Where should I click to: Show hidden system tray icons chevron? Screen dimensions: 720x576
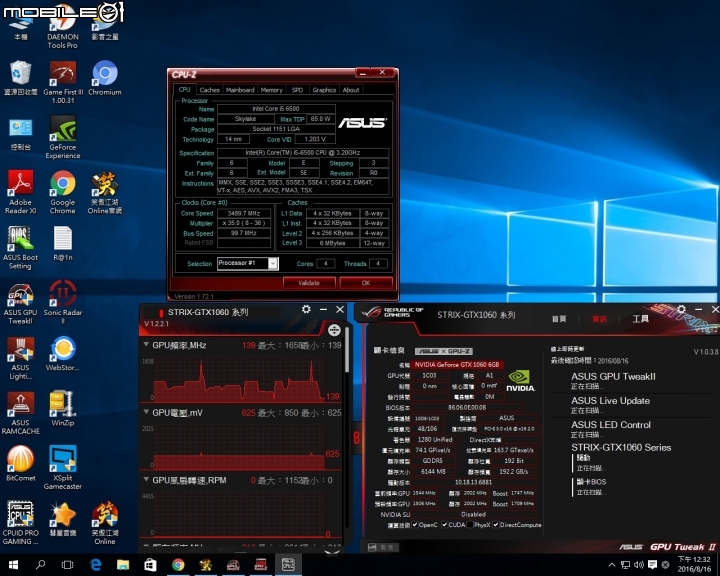click(612, 565)
